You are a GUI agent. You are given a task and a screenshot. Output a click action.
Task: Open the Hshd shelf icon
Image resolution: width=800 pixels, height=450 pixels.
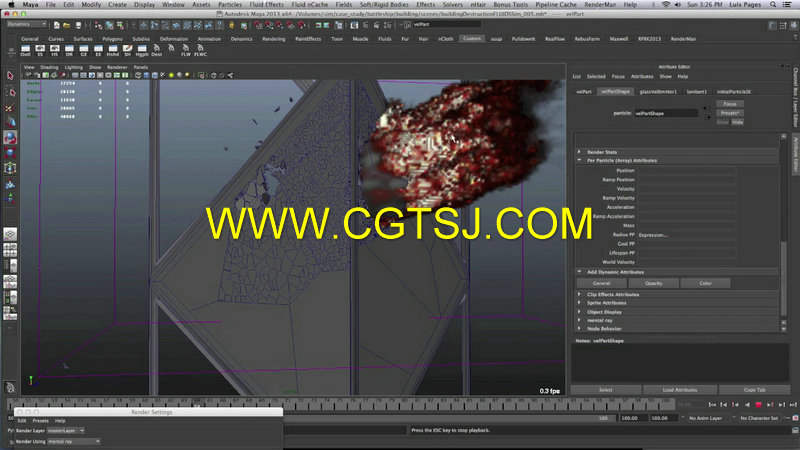coord(113,50)
